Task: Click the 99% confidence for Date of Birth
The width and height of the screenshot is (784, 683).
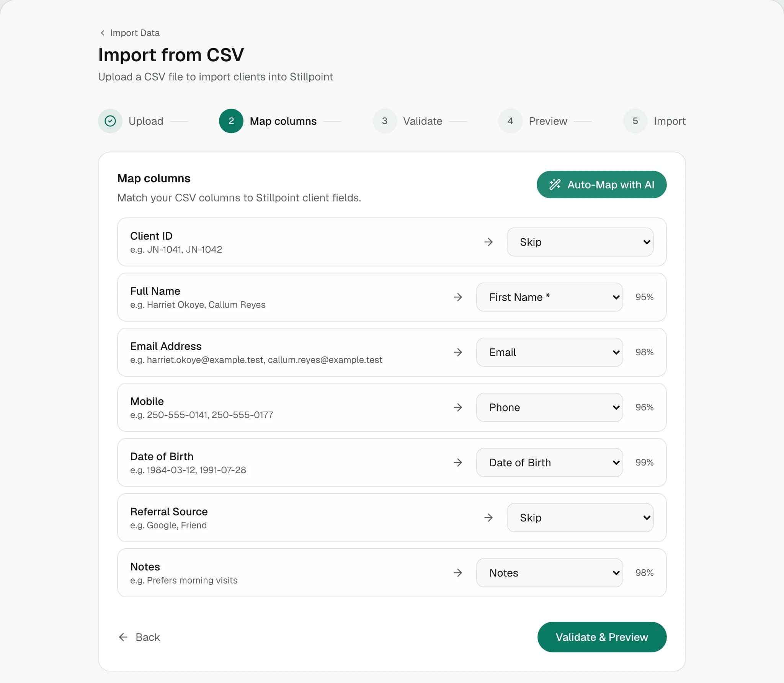Action: [x=644, y=462]
